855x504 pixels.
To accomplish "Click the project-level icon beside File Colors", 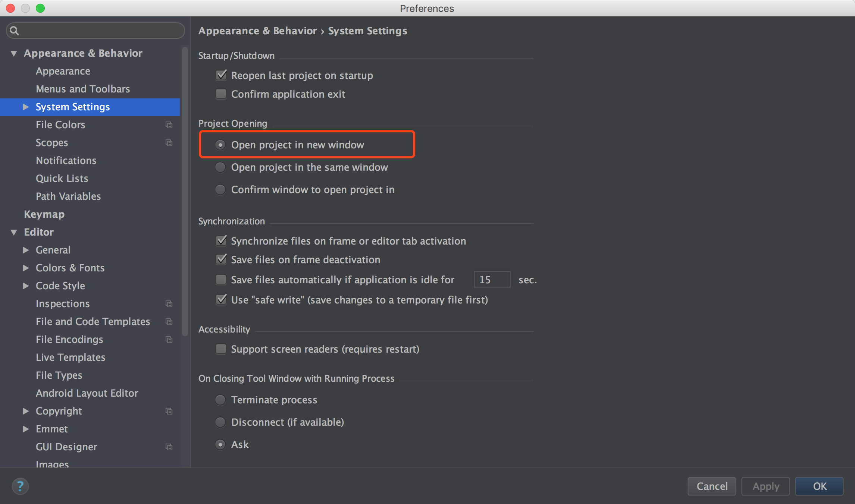I will [169, 125].
